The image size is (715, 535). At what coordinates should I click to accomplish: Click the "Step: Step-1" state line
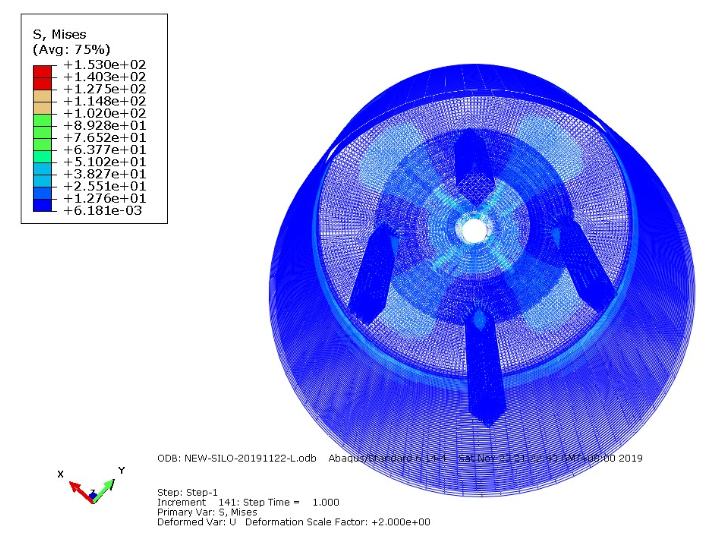[187, 493]
